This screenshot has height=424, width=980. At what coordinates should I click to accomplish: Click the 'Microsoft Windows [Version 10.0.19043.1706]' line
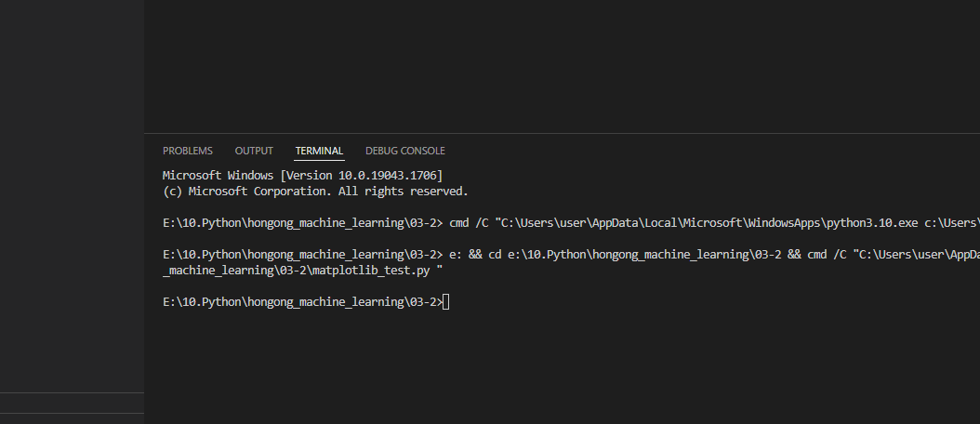tap(302, 176)
